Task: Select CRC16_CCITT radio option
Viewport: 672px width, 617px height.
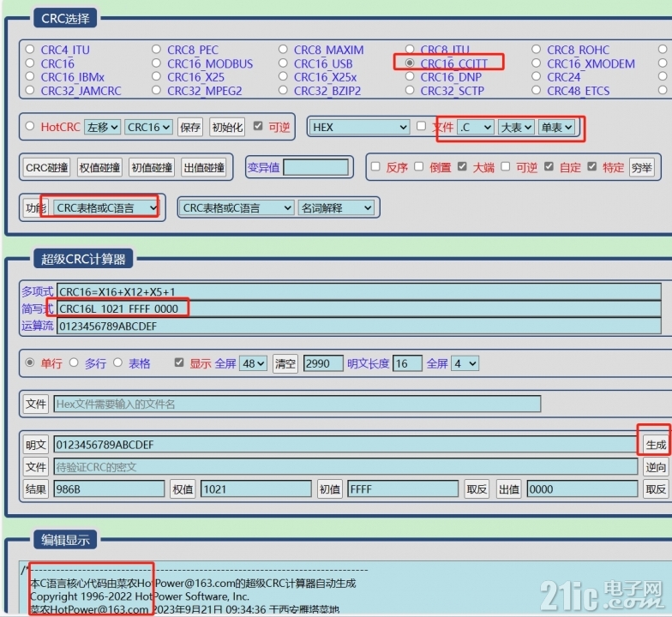Action: [410, 63]
